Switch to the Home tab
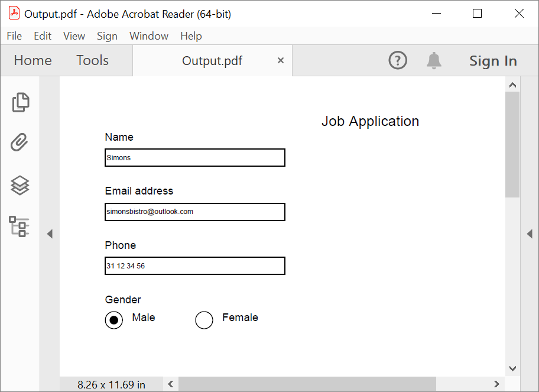The width and height of the screenshot is (539, 392). 33,60
